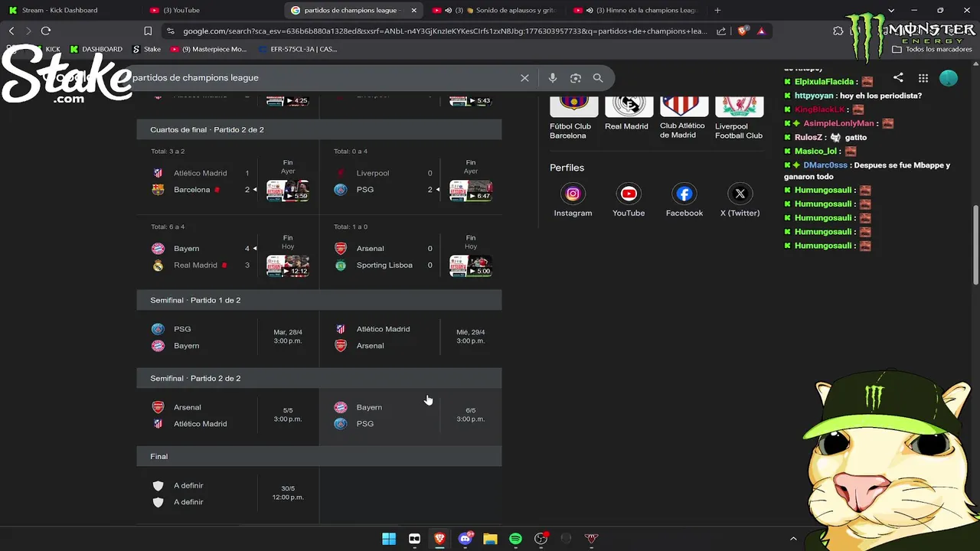Click the browser extensions puzzle icon
This screenshot has width=980, height=551.
point(838,31)
